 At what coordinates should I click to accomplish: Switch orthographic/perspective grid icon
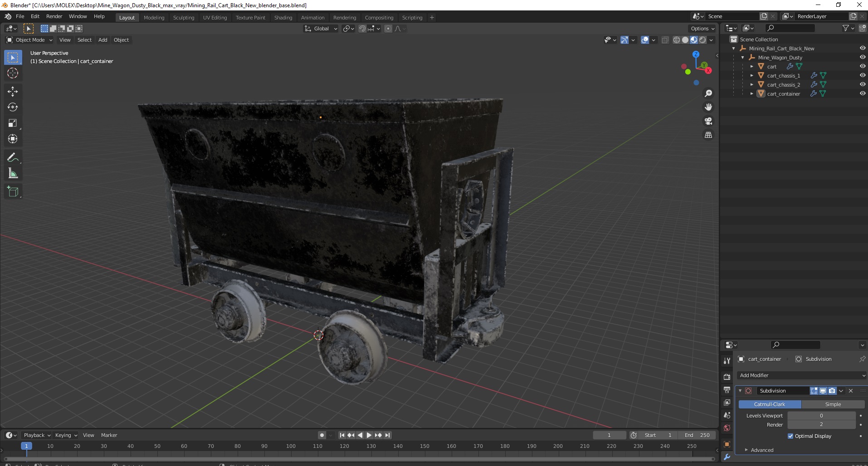click(708, 135)
